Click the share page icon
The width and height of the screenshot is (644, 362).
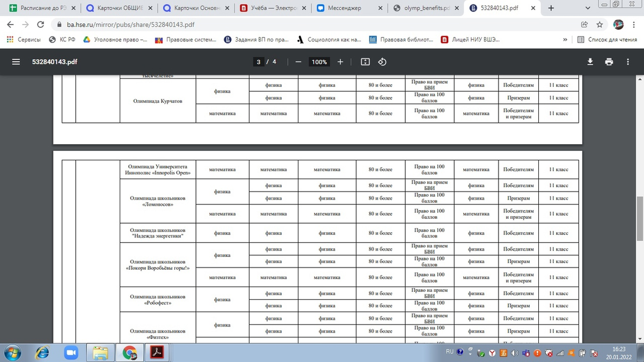(584, 25)
